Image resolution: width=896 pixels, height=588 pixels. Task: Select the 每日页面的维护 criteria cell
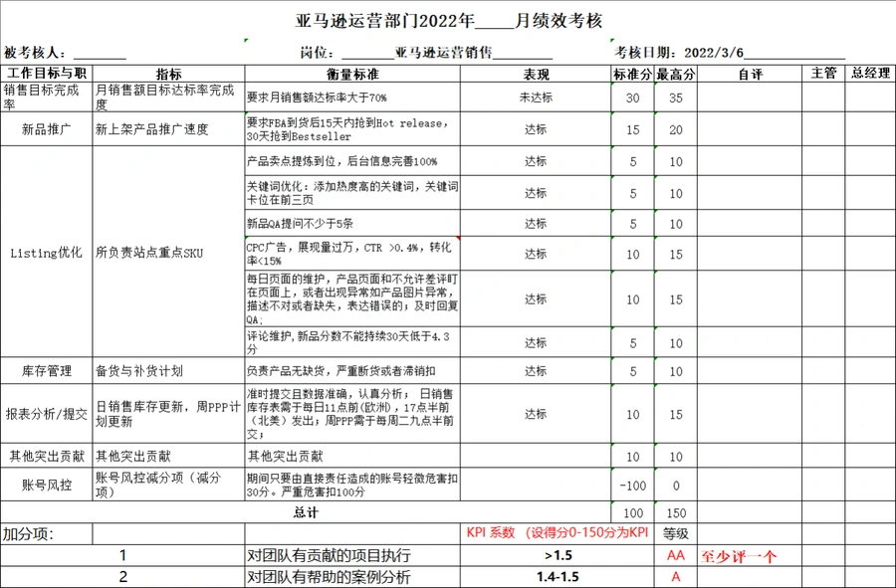(x=352, y=298)
